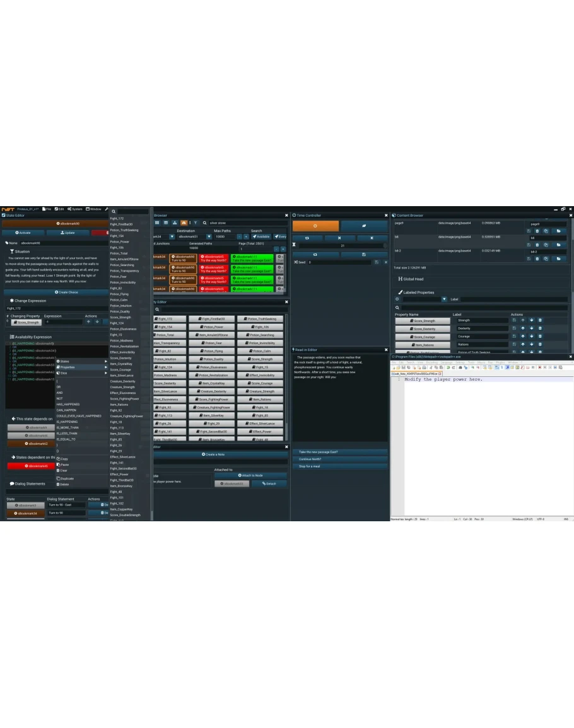Move Score_Dexterity label down with arrow icon

(x=531, y=328)
